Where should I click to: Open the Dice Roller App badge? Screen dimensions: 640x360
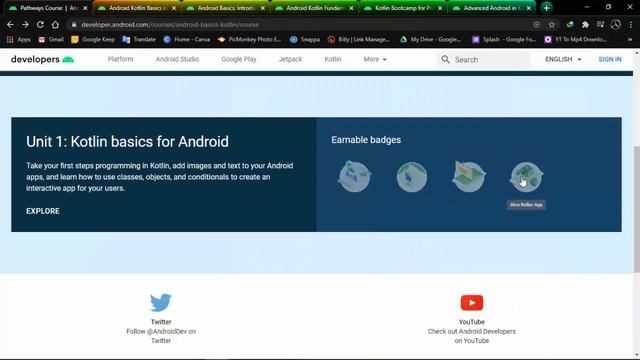(x=527, y=177)
